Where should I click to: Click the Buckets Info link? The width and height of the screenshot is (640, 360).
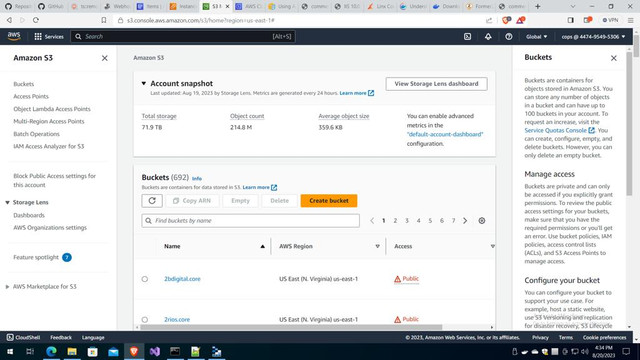197,178
